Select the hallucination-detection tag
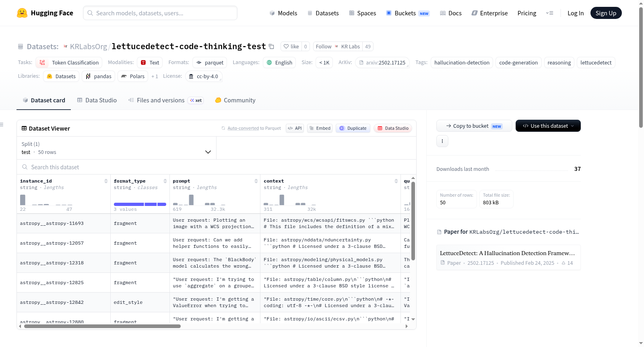The image size is (644, 347). [462, 62]
